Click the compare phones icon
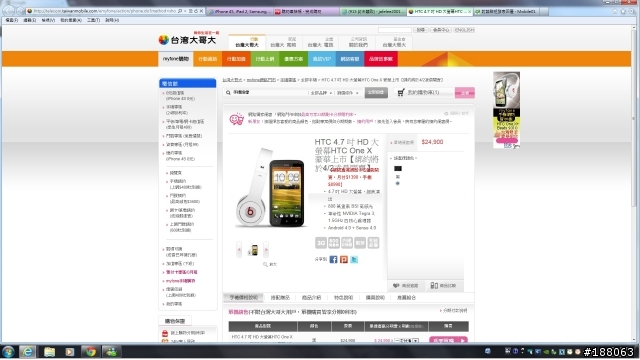Viewport: 640px width, 360px height. [434, 286]
